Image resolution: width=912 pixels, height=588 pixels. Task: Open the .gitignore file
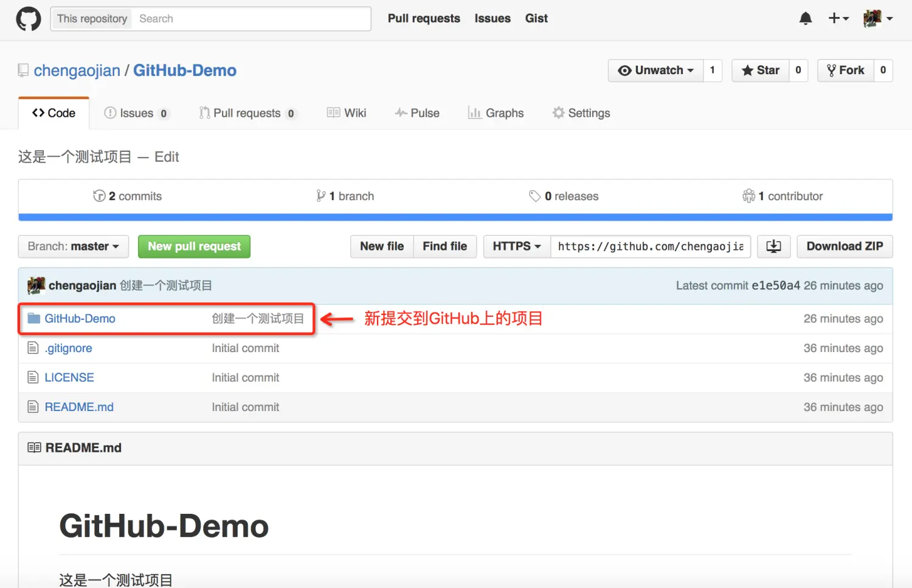pyautogui.click(x=69, y=348)
